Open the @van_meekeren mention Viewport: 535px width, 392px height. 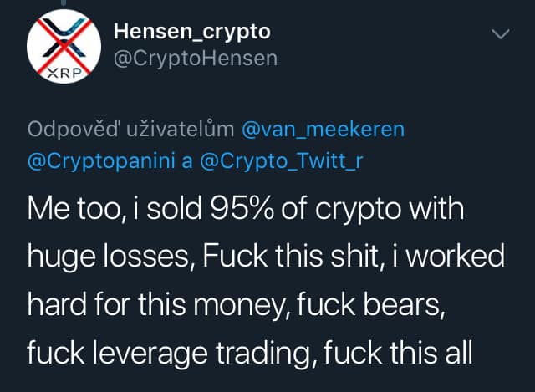323,130
